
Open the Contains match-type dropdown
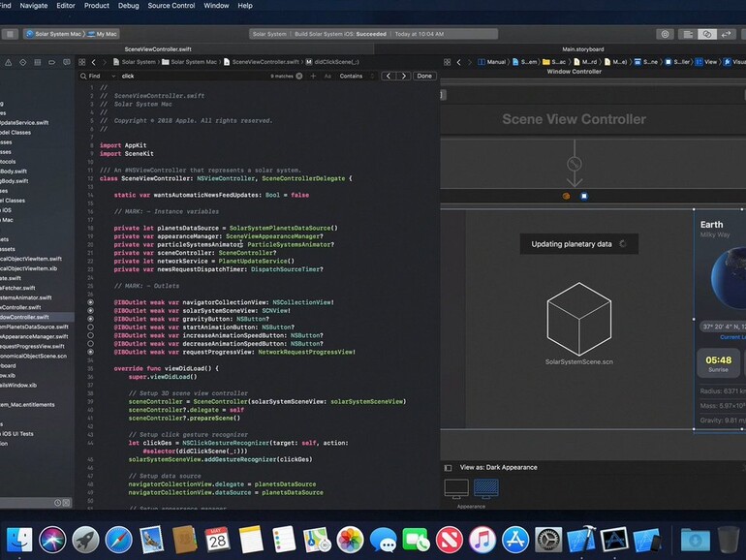357,77
